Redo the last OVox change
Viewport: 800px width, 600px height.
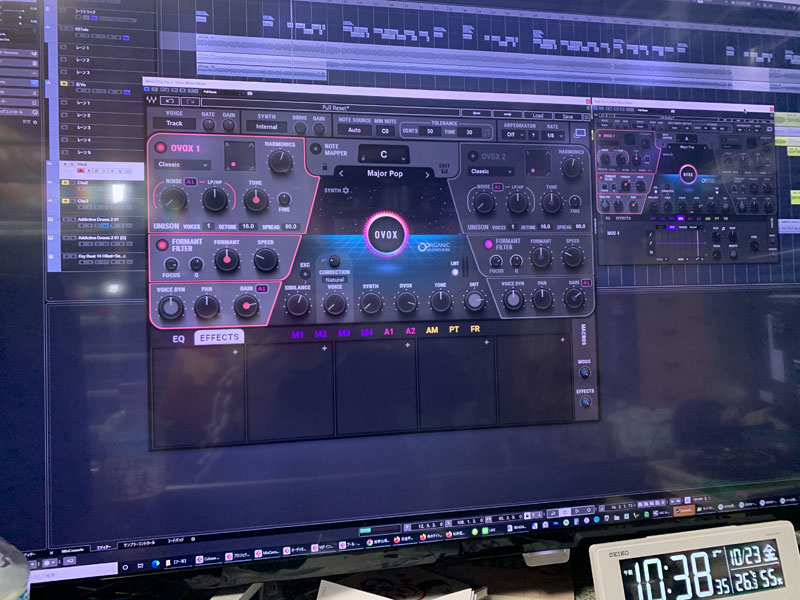(x=190, y=102)
